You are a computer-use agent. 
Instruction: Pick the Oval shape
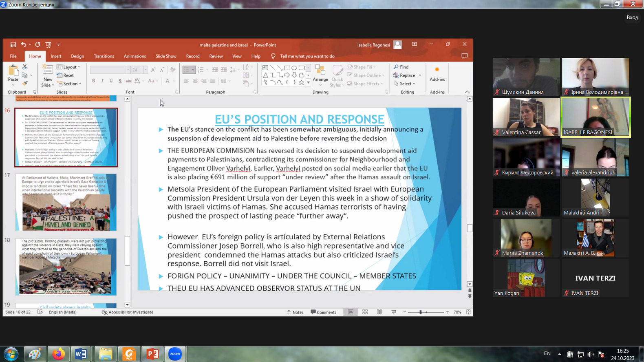pyautogui.click(x=294, y=68)
